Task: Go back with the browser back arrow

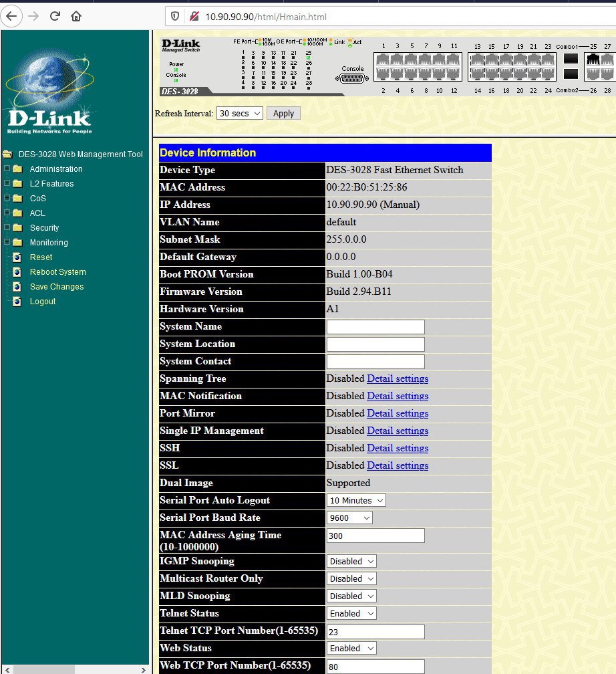Action: click(11, 16)
